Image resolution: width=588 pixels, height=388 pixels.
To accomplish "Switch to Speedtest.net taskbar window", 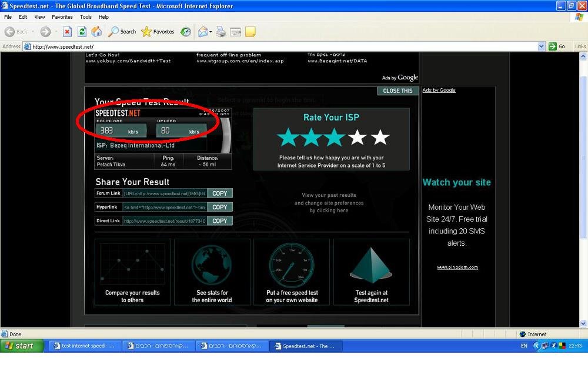I will pyautogui.click(x=305, y=346).
